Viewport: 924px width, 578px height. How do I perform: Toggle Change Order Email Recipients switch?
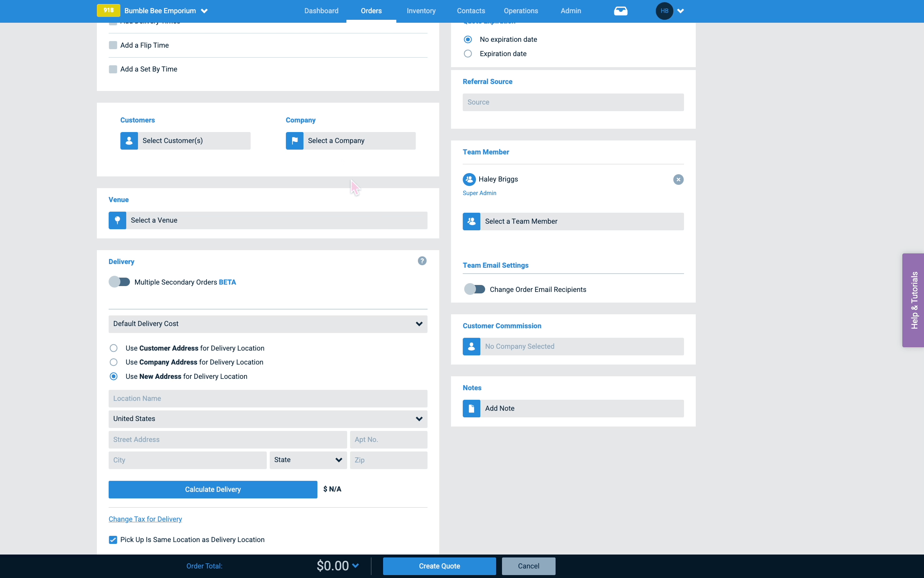[x=474, y=289]
